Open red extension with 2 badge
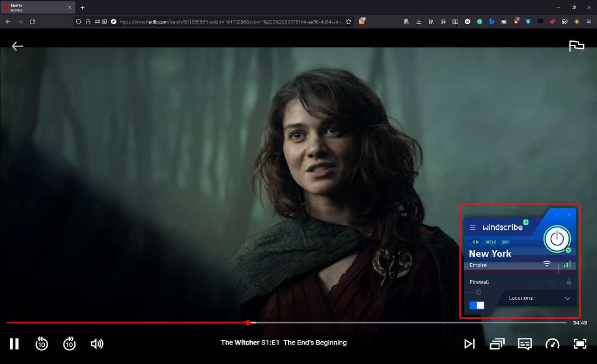Screen dimensions: 597x364 (x=516, y=21)
